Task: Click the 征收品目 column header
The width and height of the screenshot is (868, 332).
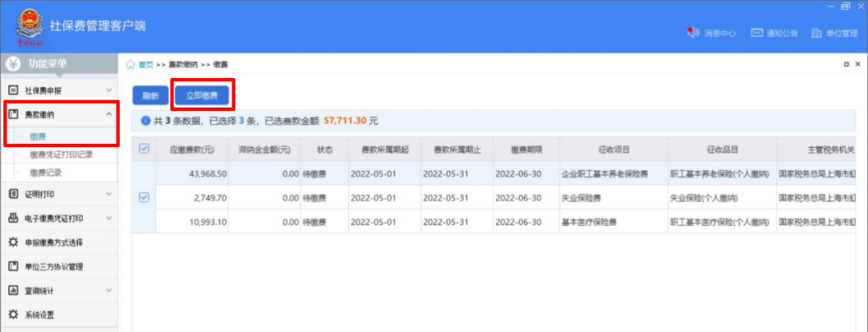Action: tap(723, 150)
